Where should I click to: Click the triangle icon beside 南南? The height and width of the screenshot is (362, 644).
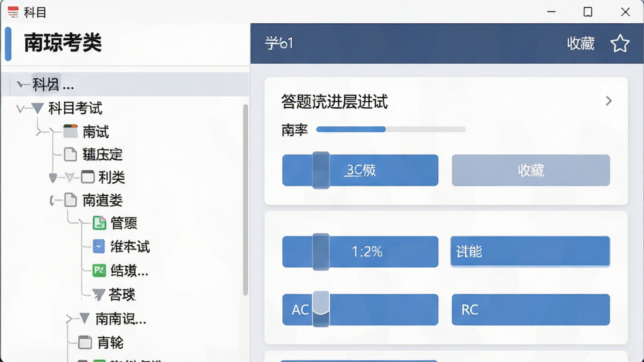(x=85, y=318)
